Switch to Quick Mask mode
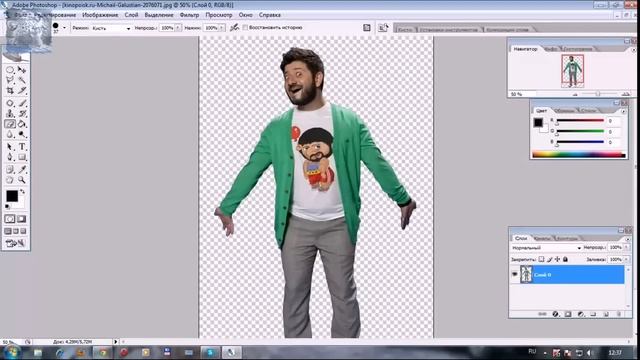640x360 pixels. [x=22, y=219]
